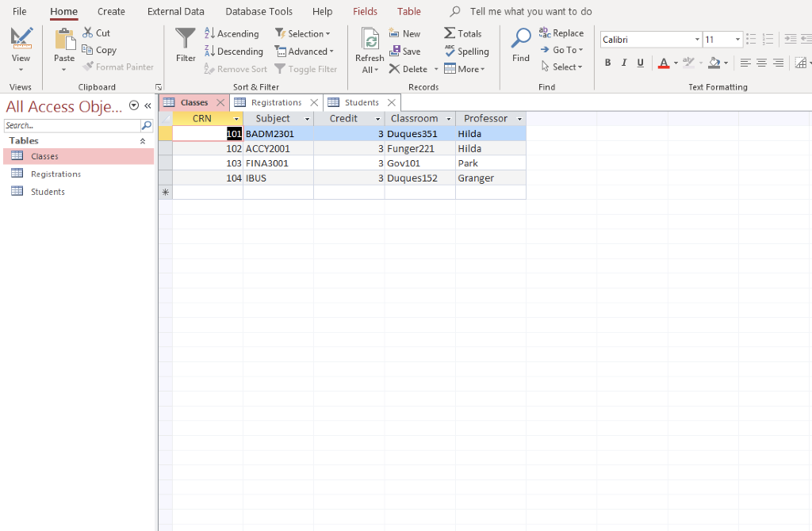Toggle italic formatting
The width and height of the screenshot is (812, 531).
click(624, 62)
